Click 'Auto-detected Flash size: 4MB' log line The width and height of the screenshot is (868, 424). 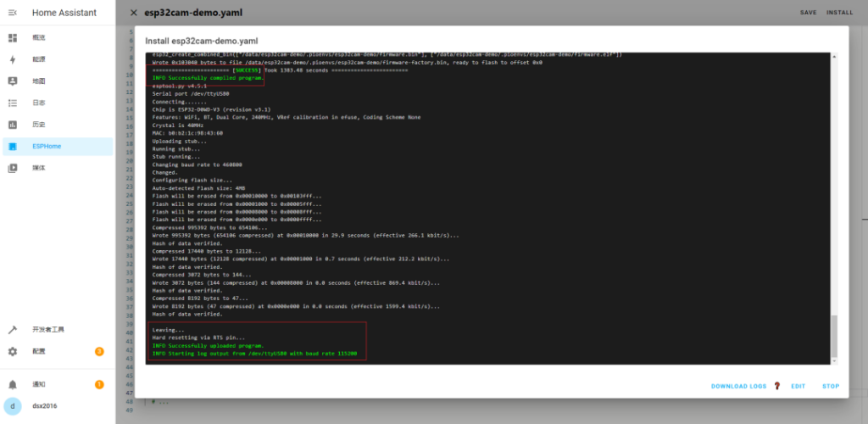click(x=198, y=188)
